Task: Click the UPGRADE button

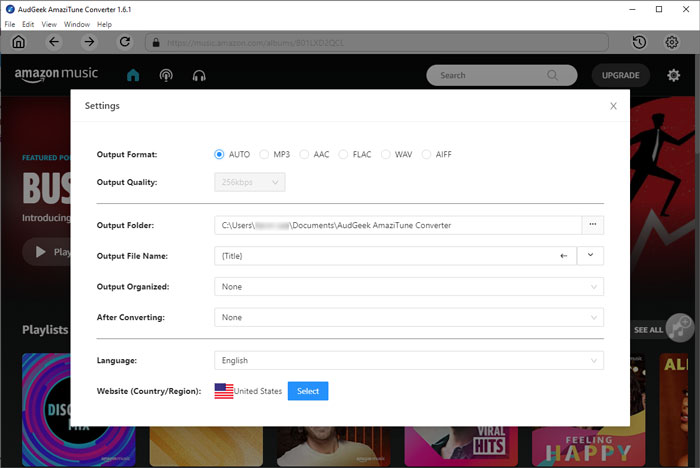Action: pos(621,75)
